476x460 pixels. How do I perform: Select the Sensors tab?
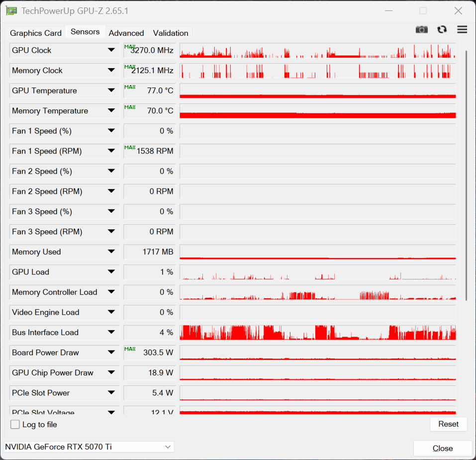pos(85,31)
